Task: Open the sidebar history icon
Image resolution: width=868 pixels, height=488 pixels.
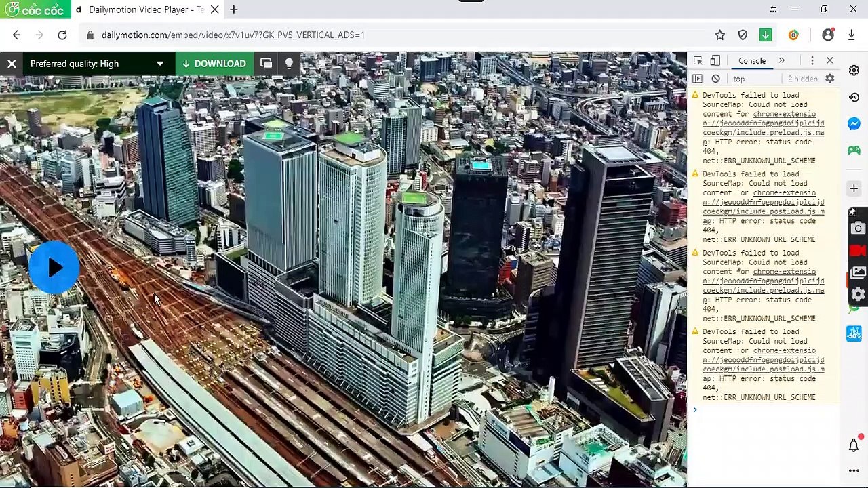Action: coord(854,98)
